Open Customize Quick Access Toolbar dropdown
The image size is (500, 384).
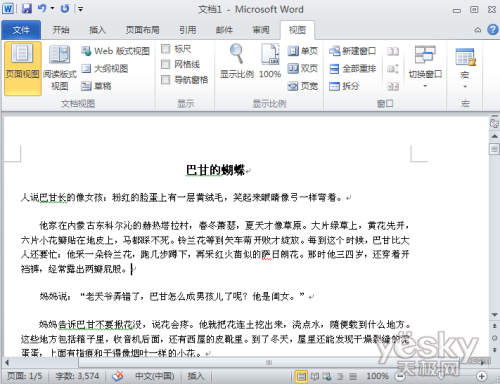[80, 9]
